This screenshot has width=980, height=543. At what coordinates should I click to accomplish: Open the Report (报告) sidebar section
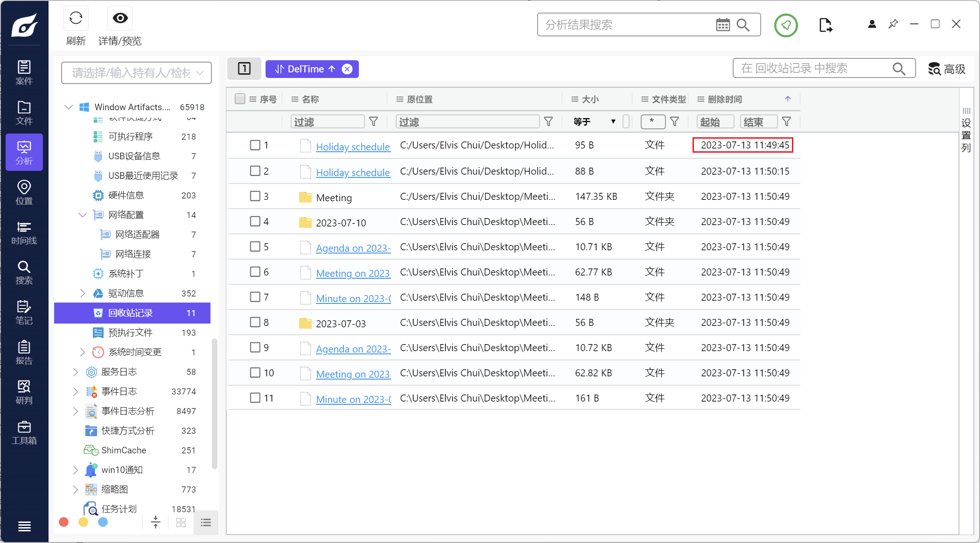coord(24,353)
